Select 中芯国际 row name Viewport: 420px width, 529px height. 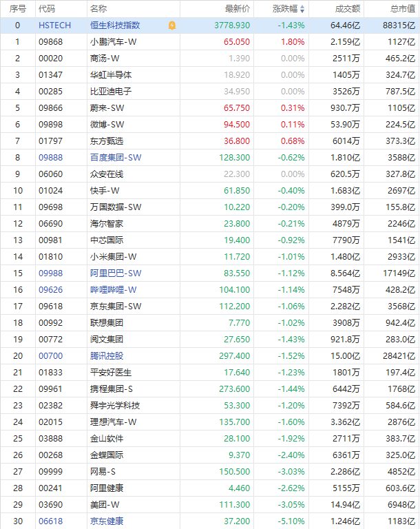pyautogui.click(x=107, y=240)
